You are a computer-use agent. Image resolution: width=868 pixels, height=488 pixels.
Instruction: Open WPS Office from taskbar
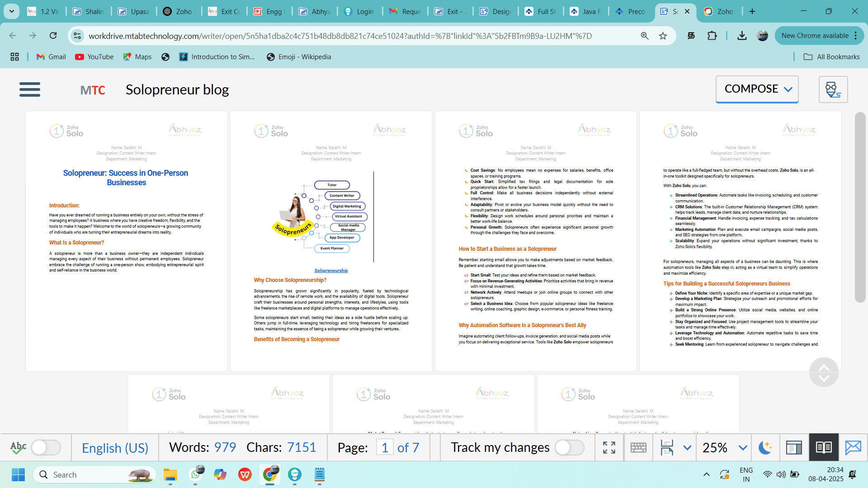(x=245, y=474)
